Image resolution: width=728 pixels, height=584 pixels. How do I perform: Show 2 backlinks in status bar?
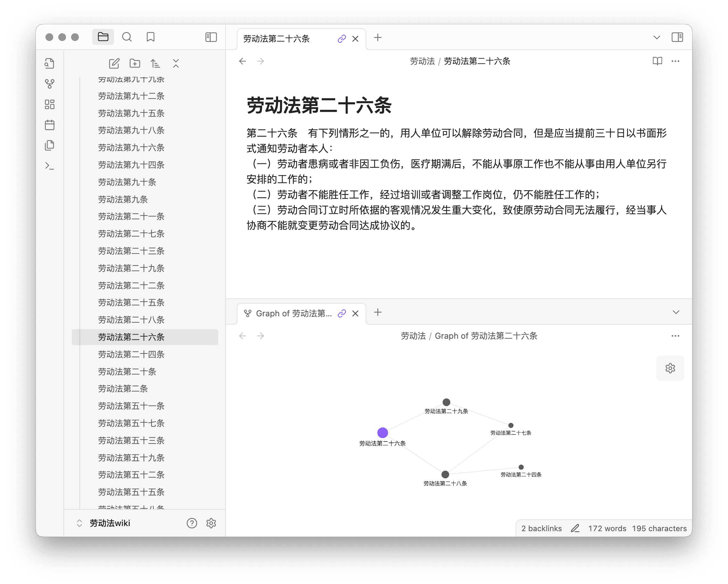tap(541, 528)
